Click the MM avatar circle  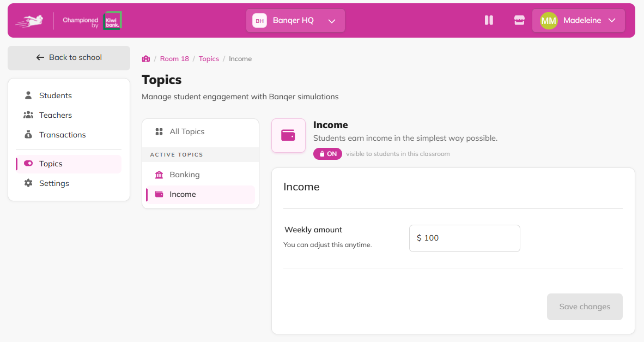tap(549, 21)
